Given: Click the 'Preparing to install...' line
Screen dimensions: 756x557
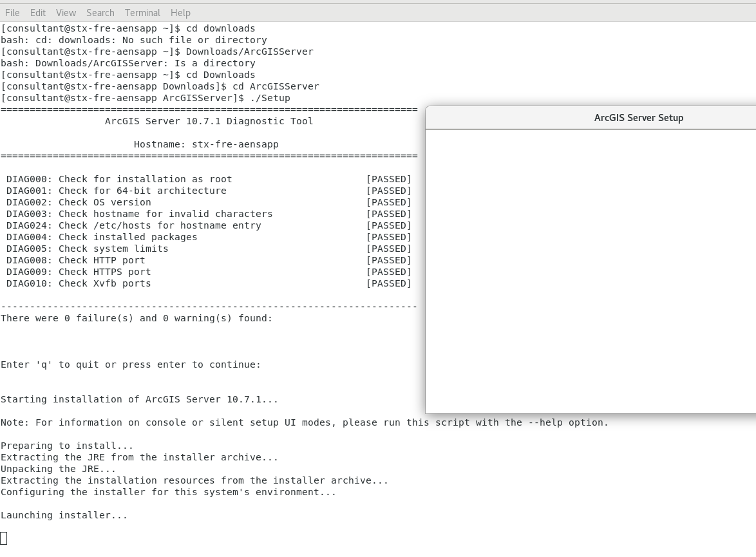Looking at the screenshot, I should click(x=67, y=445).
